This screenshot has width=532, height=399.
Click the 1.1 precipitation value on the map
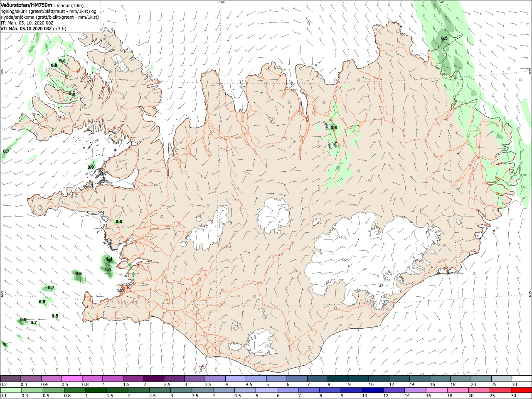109,259
